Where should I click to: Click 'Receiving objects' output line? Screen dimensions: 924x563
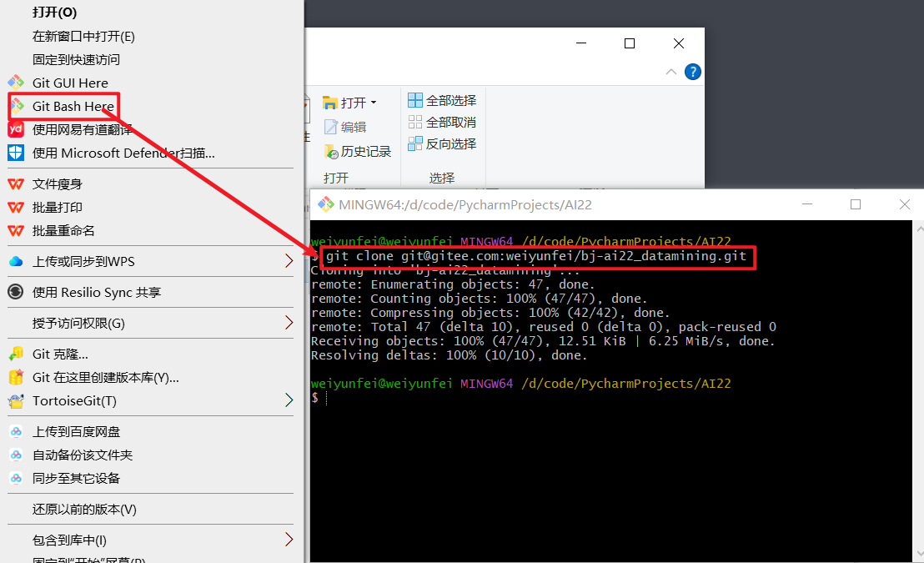pos(543,341)
